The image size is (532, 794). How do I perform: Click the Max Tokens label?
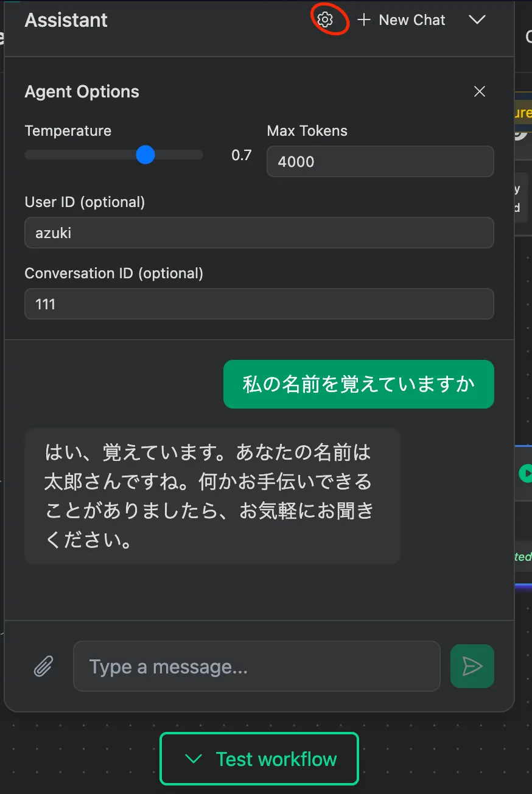[307, 131]
